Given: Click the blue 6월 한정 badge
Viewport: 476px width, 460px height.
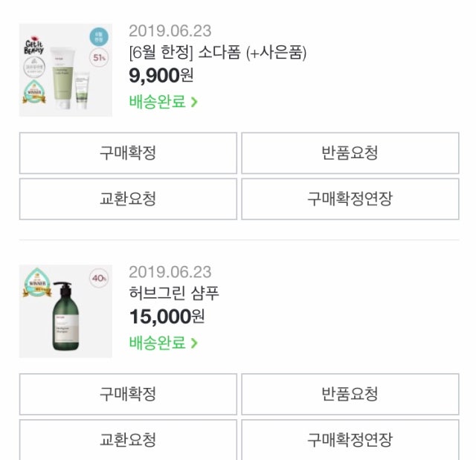Looking at the screenshot, I should [97, 36].
